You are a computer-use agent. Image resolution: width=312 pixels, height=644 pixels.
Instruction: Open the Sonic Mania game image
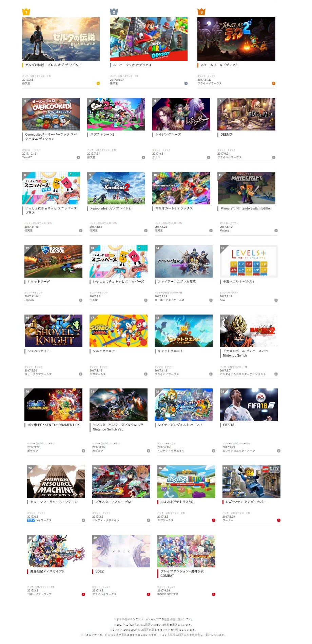(x=119, y=331)
